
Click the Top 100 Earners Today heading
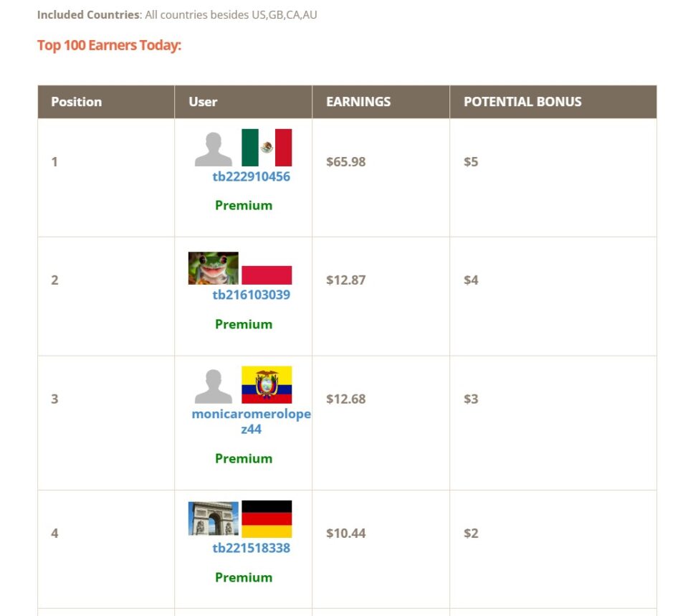click(x=109, y=46)
